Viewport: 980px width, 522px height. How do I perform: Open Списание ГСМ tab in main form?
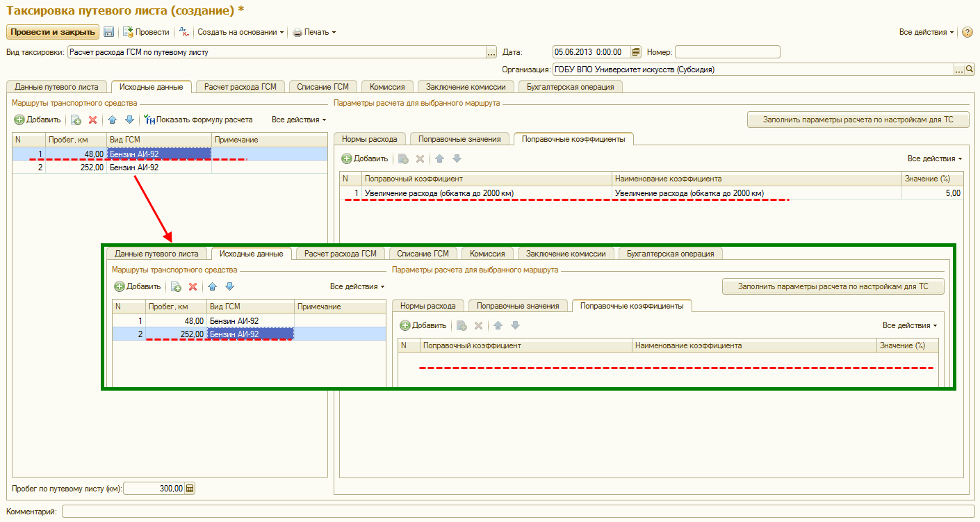[322, 87]
